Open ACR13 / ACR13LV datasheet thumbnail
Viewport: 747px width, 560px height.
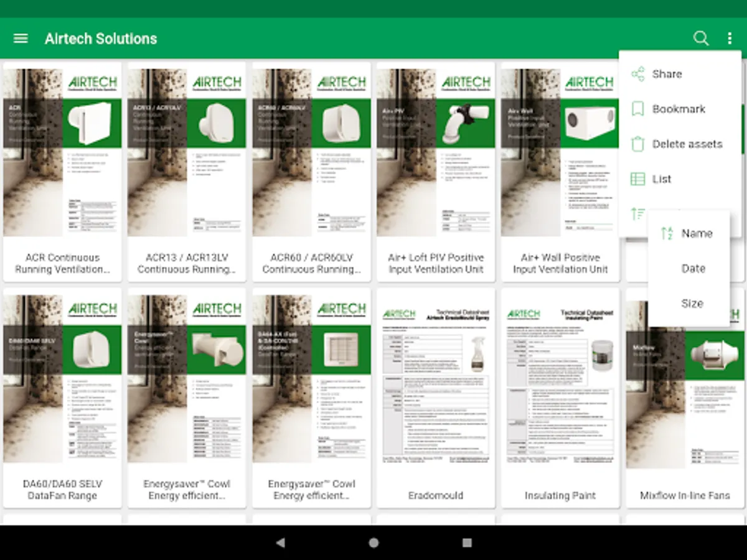(x=187, y=152)
